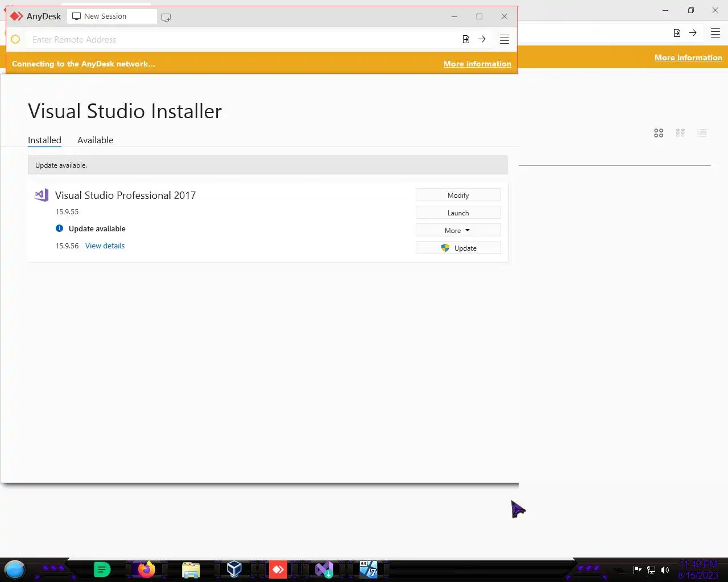Click the bold Update available status text
This screenshot has height=582, width=728.
pyautogui.click(x=97, y=228)
